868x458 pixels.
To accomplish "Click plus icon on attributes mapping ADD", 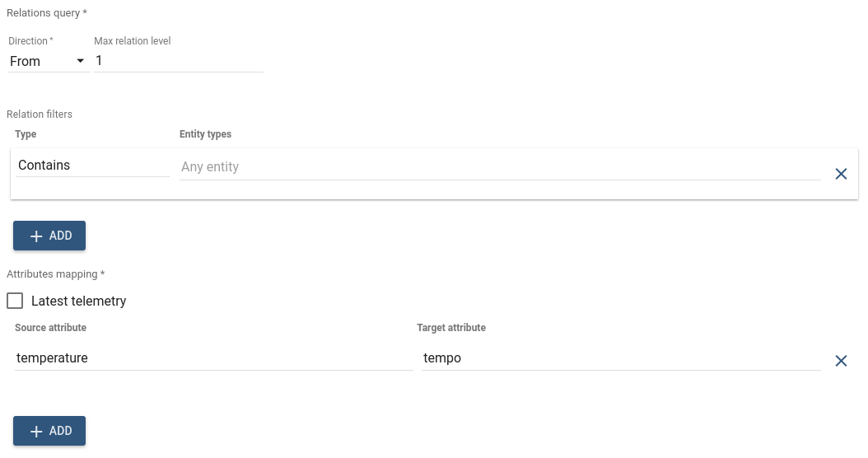I will pos(36,432).
